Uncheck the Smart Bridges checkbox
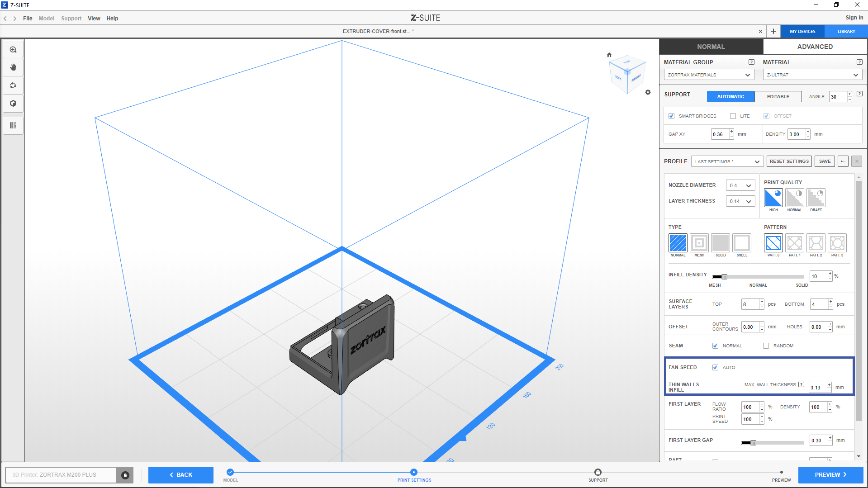This screenshot has width=868, height=488. (672, 116)
